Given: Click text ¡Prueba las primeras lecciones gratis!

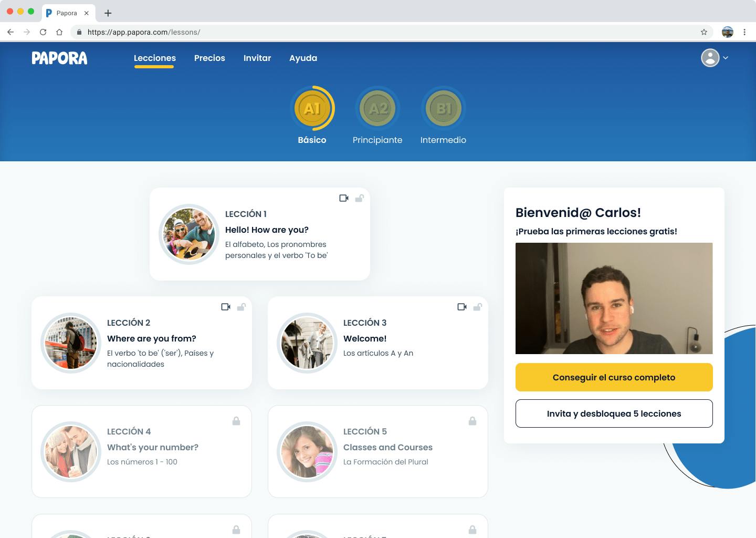Looking at the screenshot, I should pyautogui.click(x=596, y=231).
